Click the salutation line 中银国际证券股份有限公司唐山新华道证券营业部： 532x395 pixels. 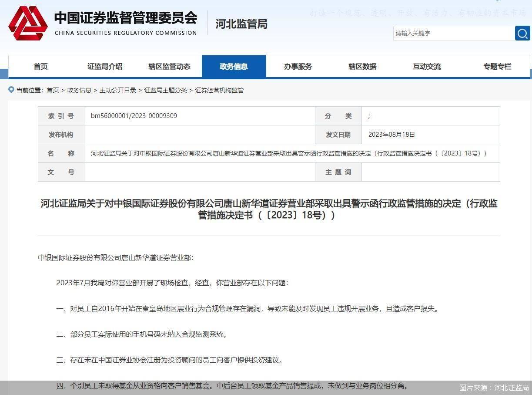point(116,257)
